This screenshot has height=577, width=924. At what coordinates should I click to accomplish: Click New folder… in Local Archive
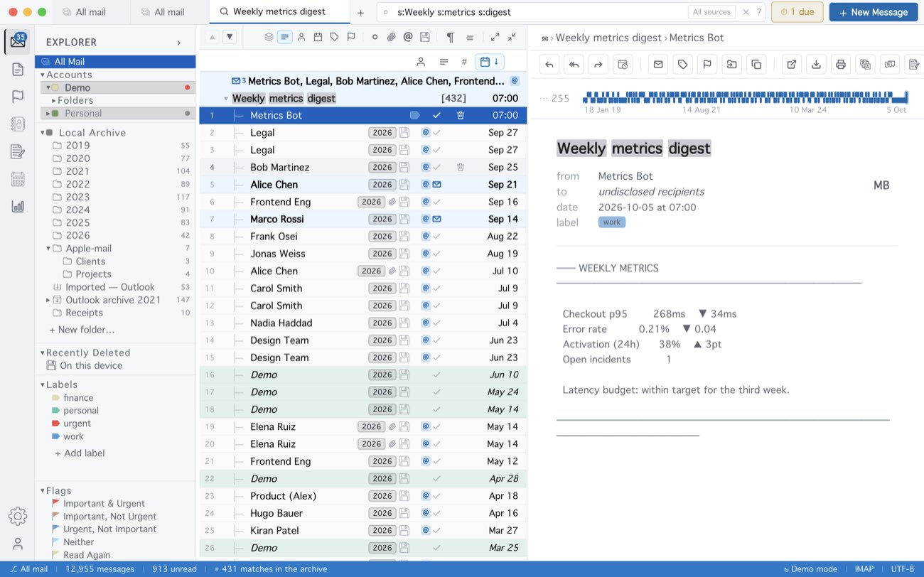82,330
